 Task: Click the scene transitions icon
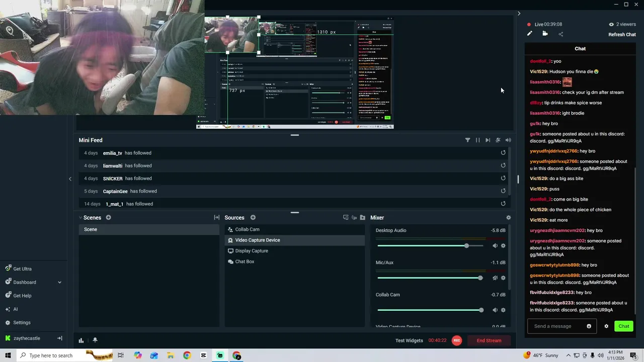pos(217,218)
